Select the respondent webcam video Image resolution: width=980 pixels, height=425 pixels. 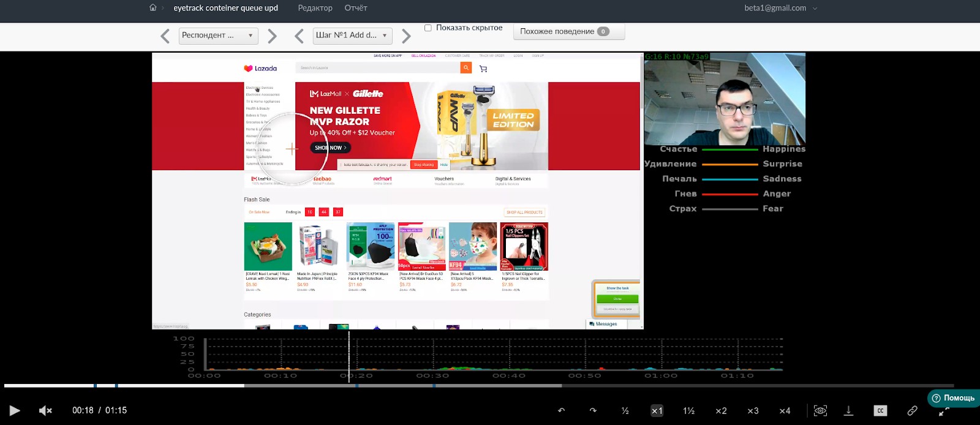tap(725, 99)
